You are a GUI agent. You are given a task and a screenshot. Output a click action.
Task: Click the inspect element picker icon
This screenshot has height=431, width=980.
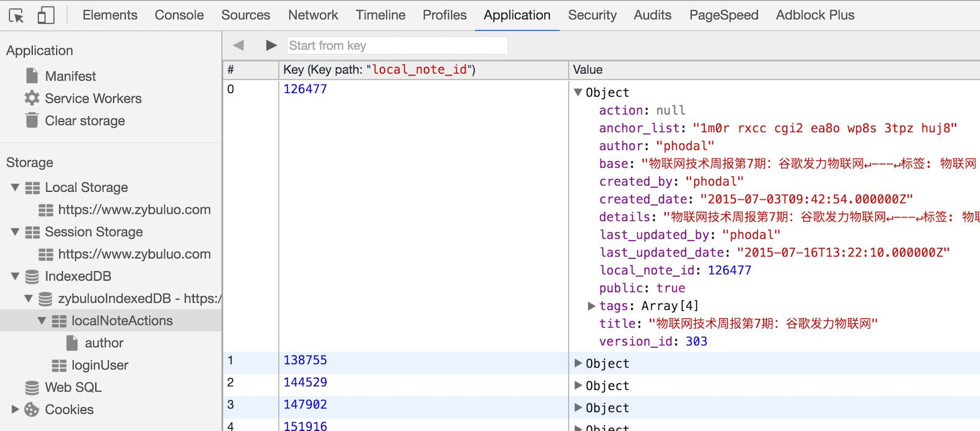click(x=17, y=15)
